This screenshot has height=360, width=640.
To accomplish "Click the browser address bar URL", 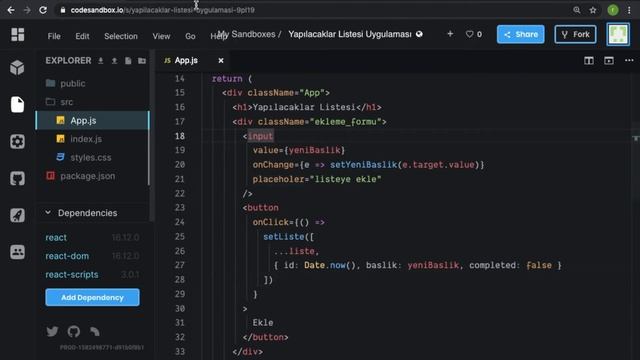I will pyautogui.click(x=162, y=10).
